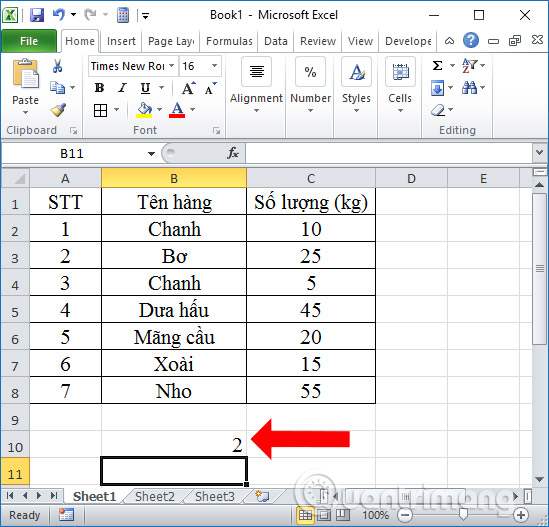Screen dimensions: 549x527
Task: Switch to the View tab
Action: click(x=360, y=41)
